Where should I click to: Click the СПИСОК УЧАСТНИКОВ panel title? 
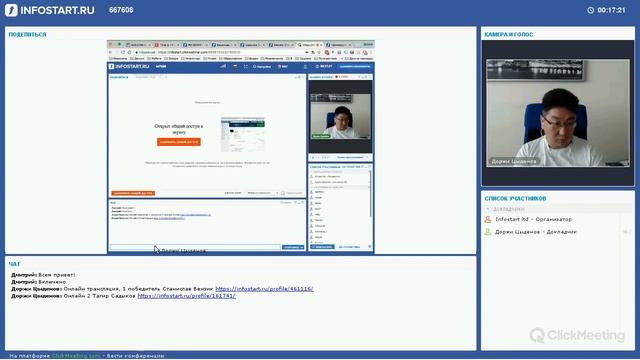[515, 198]
